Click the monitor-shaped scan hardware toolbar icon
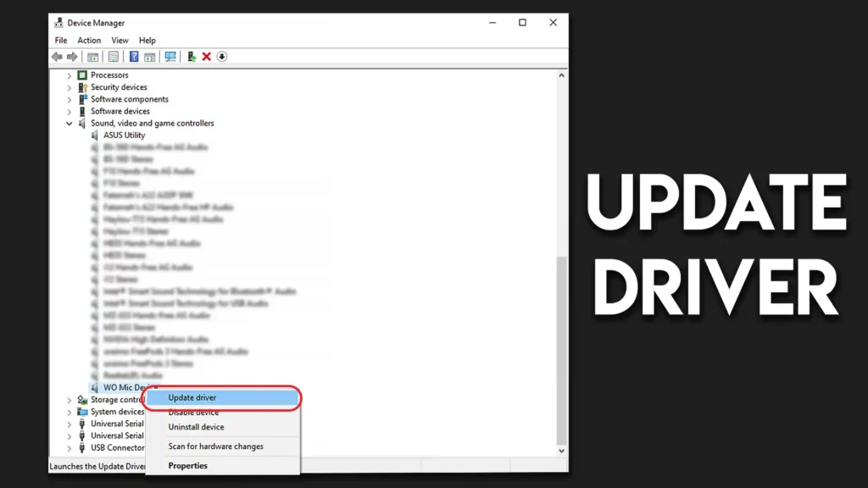The width and height of the screenshot is (868, 488). coord(170,57)
